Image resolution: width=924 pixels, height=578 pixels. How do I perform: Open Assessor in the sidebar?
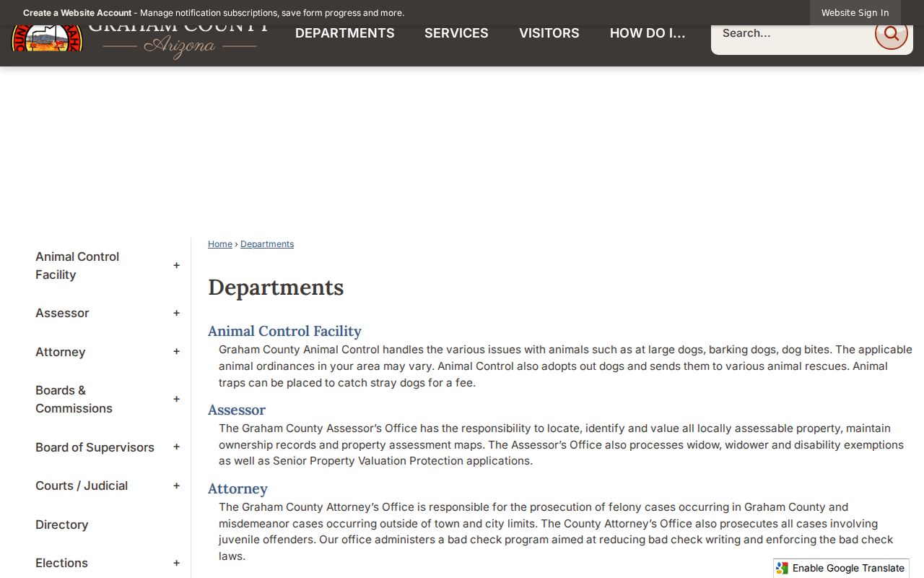(x=62, y=313)
